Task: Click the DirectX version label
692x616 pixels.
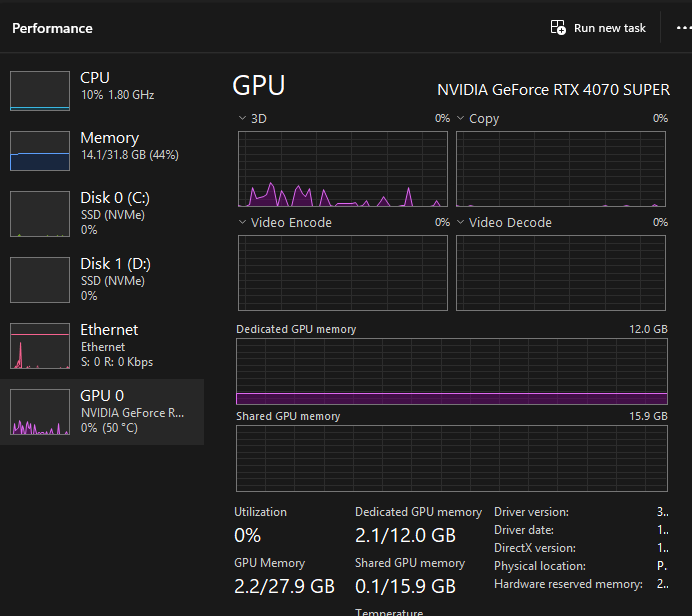Action: pyautogui.click(x=535, y=548)
